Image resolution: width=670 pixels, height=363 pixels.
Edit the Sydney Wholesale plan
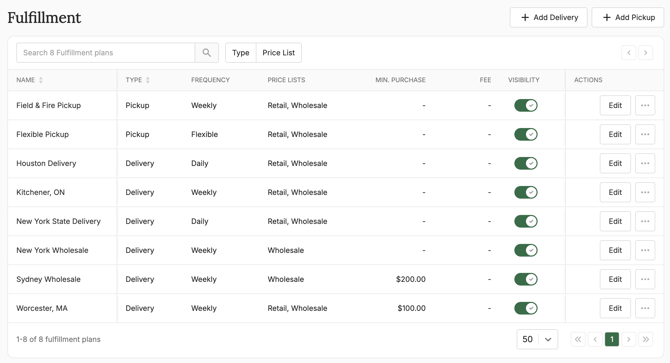click(x=615, y=279)
